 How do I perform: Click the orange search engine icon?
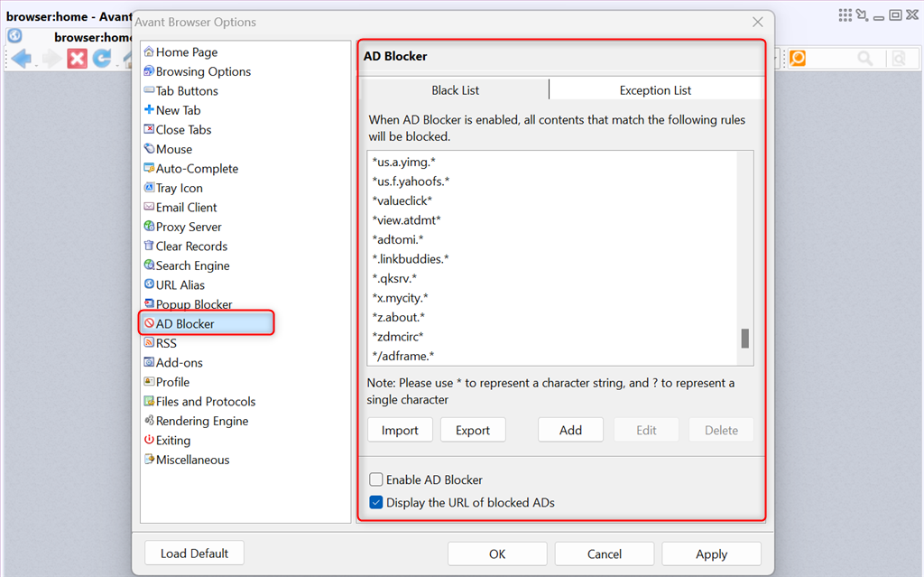click(x=798, y=58)
